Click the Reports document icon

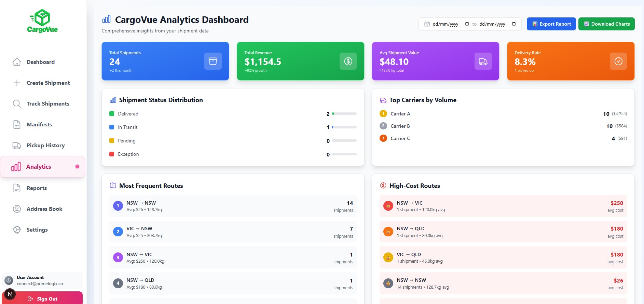17,188
